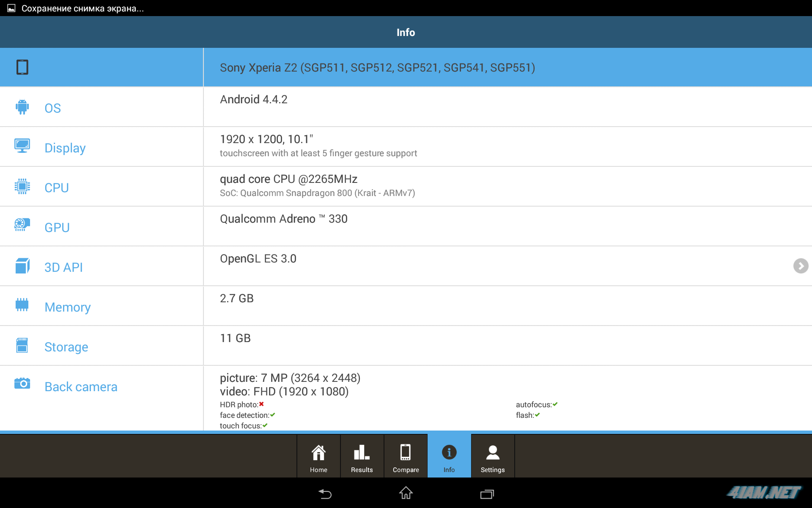Click the Storage SD card icon

[22, 345]
